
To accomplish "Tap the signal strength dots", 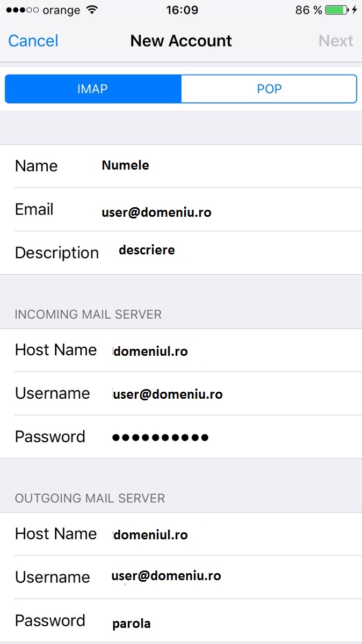I will pyautogui.click(x=21, y=10).
